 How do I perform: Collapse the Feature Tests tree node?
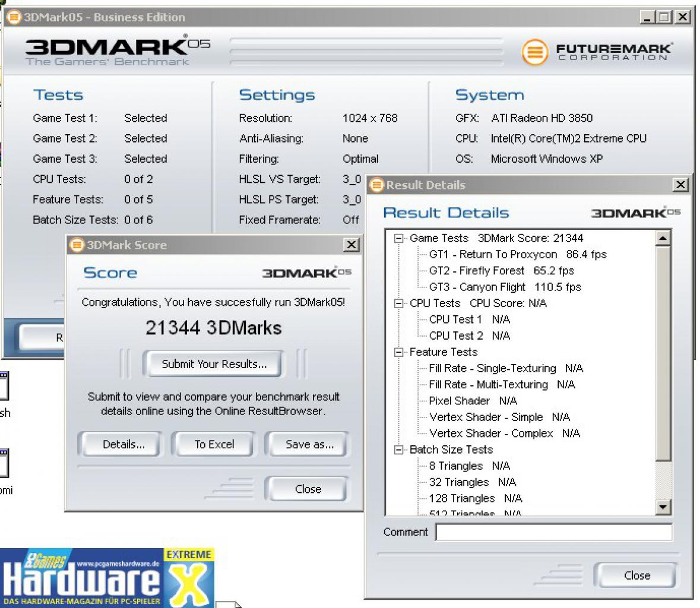pyautogui.click(x=398, y=352)
